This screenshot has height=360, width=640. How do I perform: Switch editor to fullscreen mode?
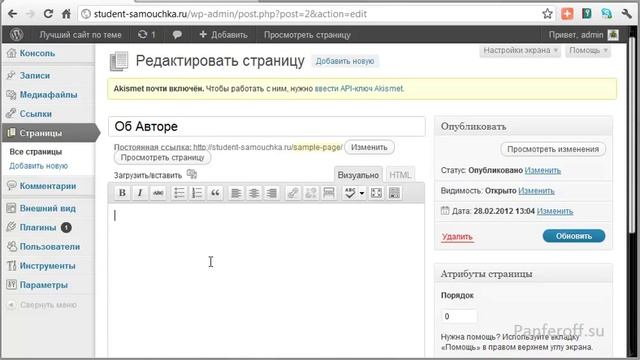[x=376, y=193]
